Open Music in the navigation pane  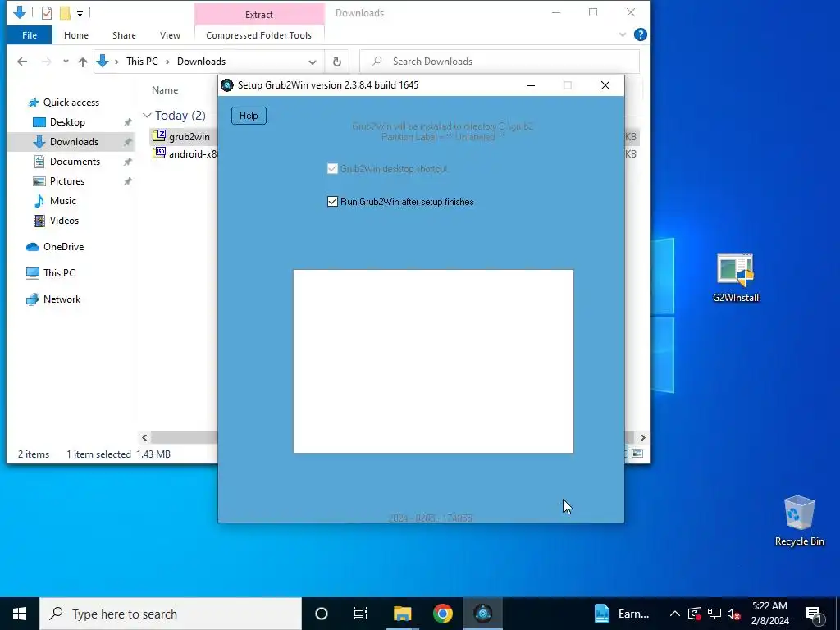click(x=62, y=201)
